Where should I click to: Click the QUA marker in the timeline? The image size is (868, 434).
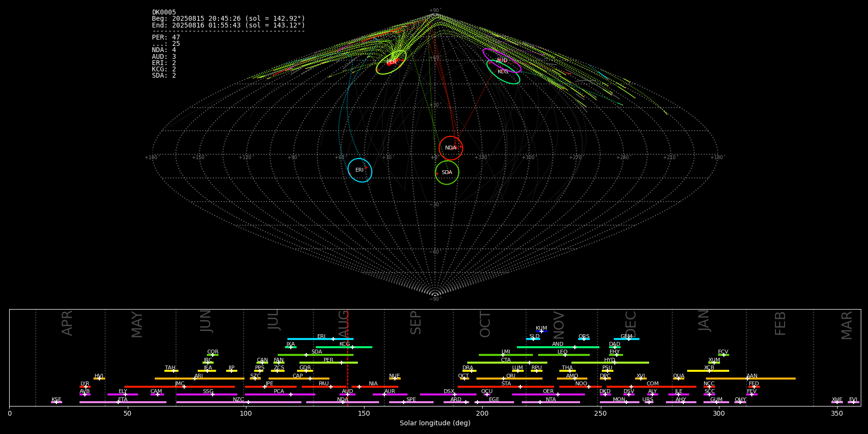[678, 379]
